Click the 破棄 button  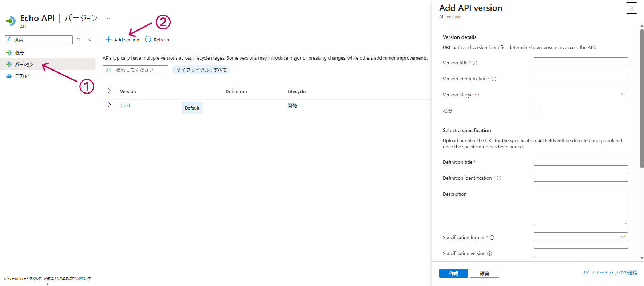[x=484, y=274]
